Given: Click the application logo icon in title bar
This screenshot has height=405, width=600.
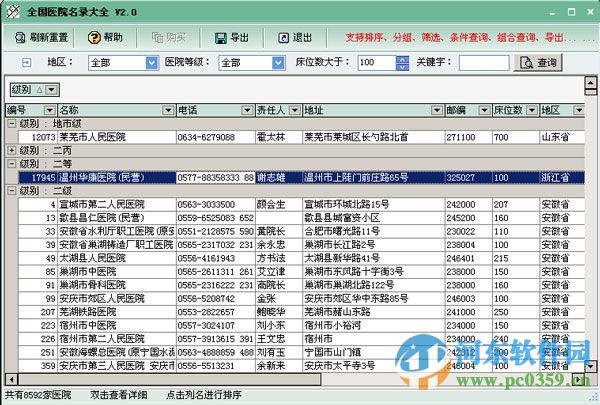Looking at the screenshot, I should (13, 11).
